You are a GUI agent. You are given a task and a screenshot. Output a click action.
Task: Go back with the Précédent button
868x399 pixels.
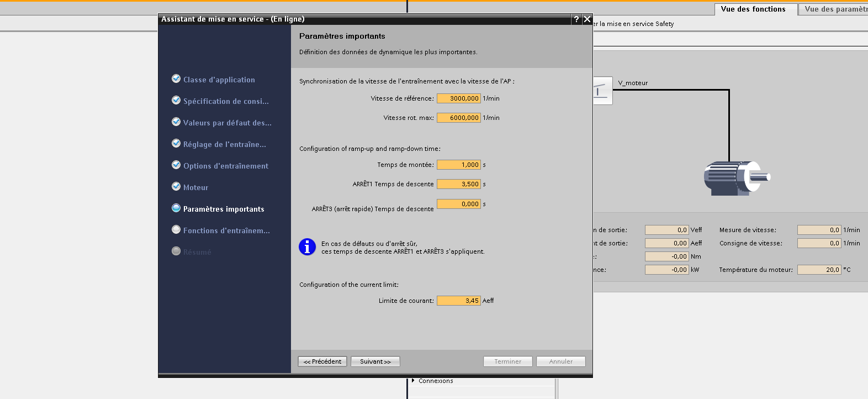(322, 361)
